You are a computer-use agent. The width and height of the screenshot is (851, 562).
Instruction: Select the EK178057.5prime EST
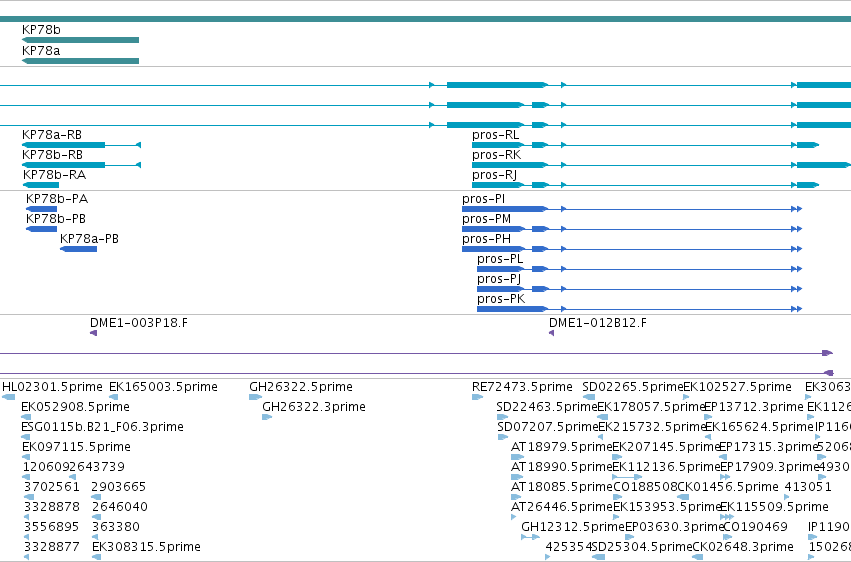click(602, 417)
